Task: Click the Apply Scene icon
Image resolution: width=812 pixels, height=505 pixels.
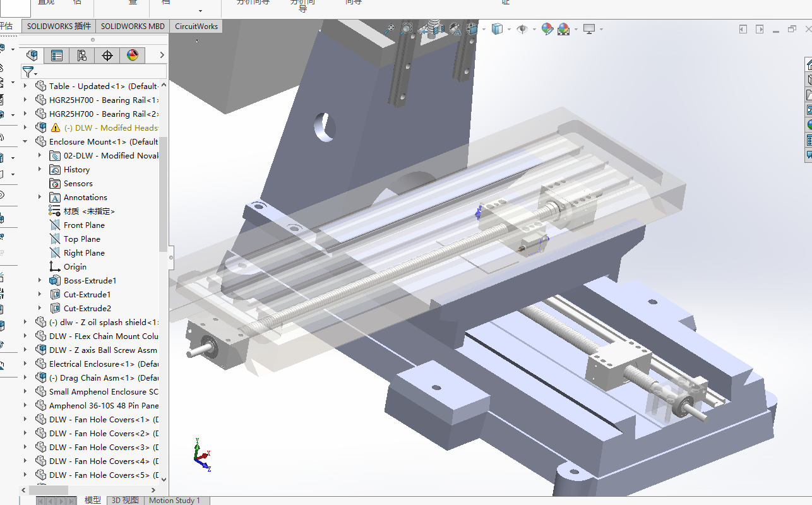Action: [563, 28]
